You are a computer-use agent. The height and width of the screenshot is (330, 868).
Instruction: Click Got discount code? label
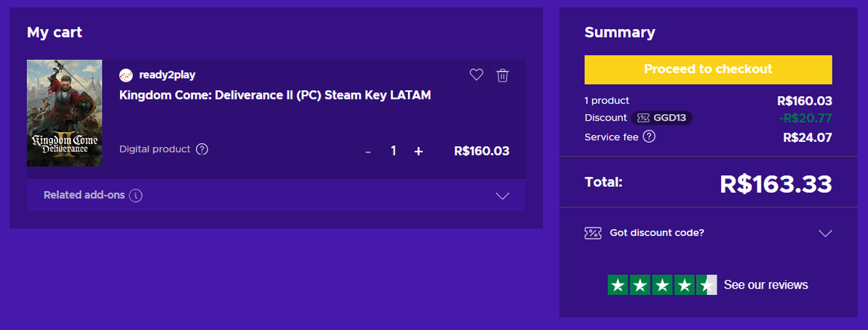656,233
